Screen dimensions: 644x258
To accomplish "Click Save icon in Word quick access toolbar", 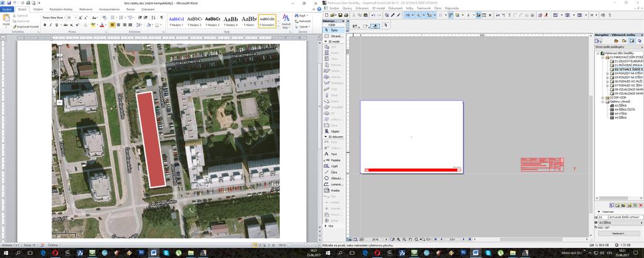I will point(9,3).
